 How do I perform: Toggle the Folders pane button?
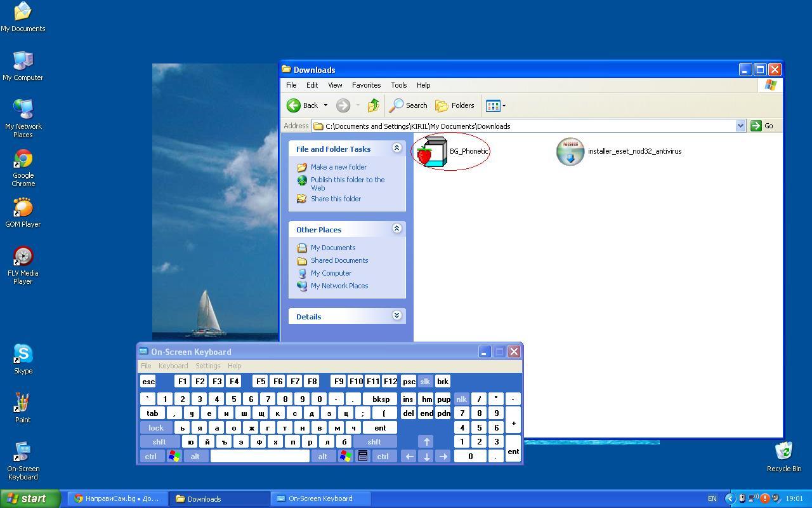click(455, 105)
